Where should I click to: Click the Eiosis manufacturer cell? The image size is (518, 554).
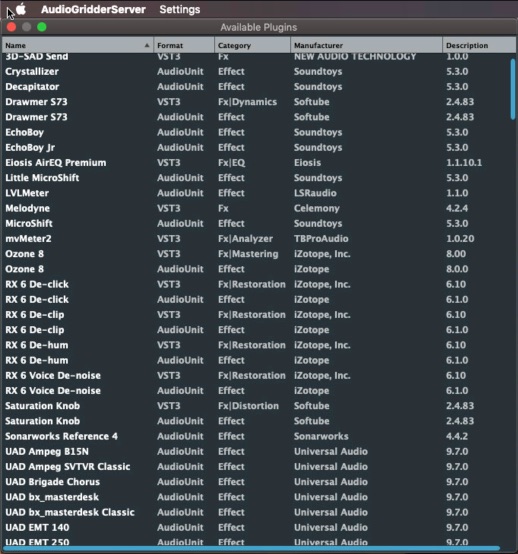[x=307, y=163]
